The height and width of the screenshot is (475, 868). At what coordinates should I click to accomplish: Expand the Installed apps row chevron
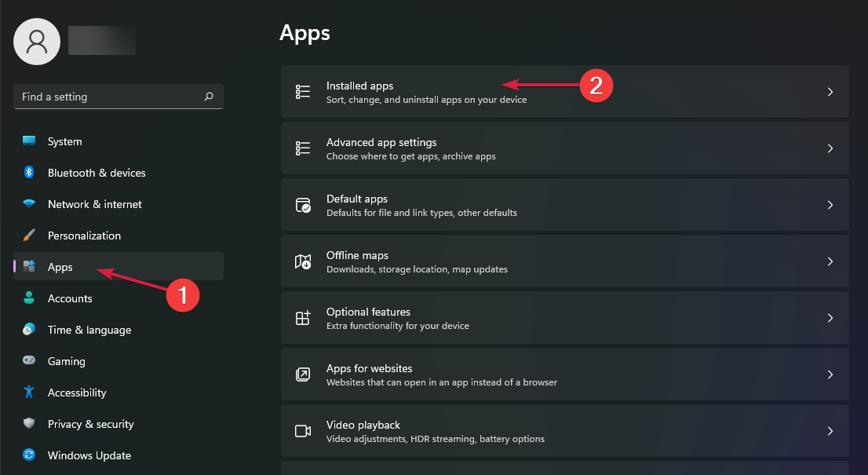[830, 91]
